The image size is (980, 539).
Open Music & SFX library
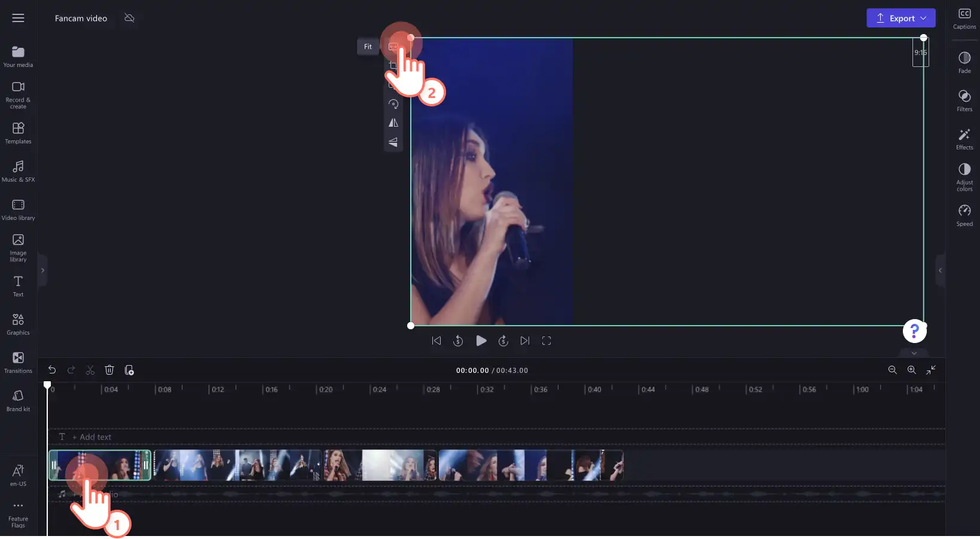18,171
